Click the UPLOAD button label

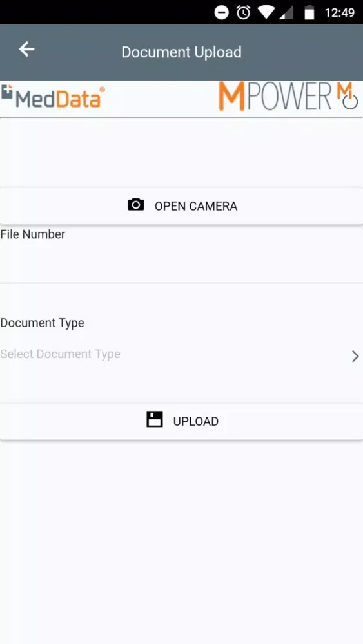click(x=195, y=421)
